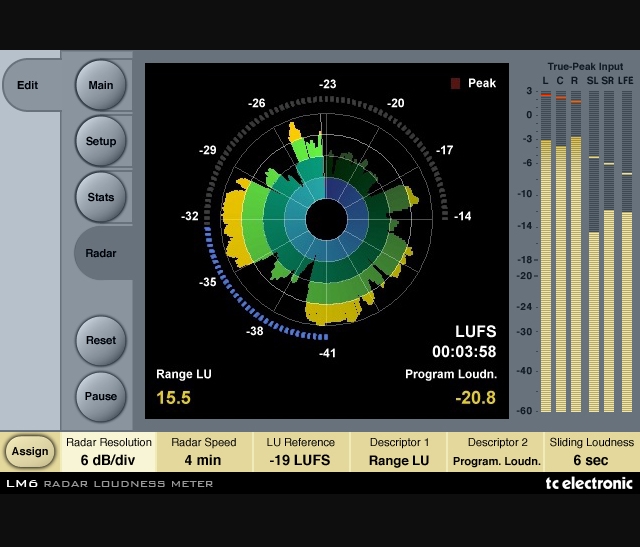The height and width of the screenshot is (547, 640).
Task: Select the Radar tab
Action: (x=104, y=253)
